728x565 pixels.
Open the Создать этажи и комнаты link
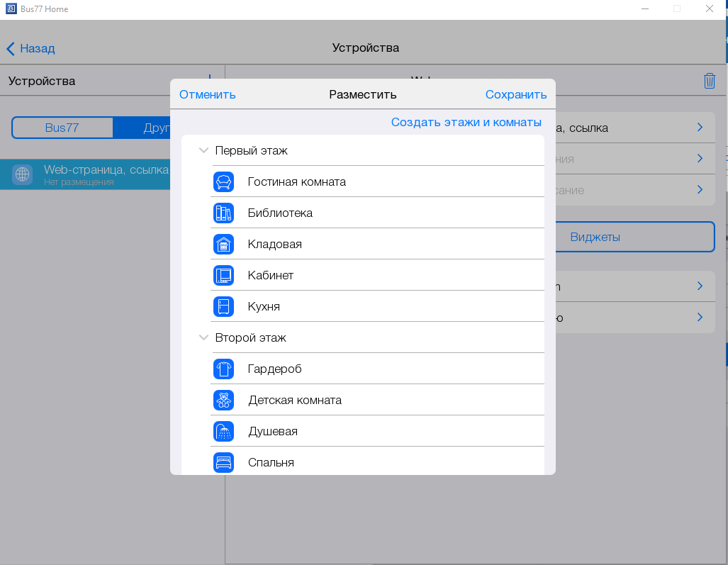pyautogui.click(x=466, y=123)
